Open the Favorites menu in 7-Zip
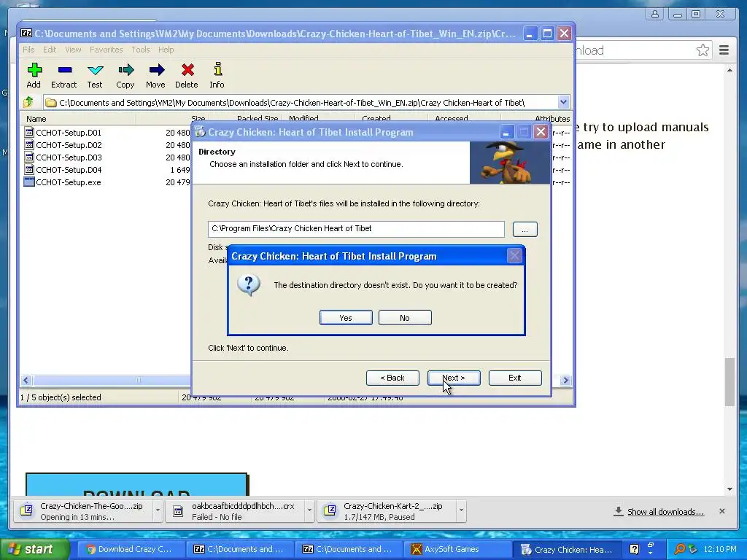This screenshot has height=560, width=747. [x=107, y=50]
